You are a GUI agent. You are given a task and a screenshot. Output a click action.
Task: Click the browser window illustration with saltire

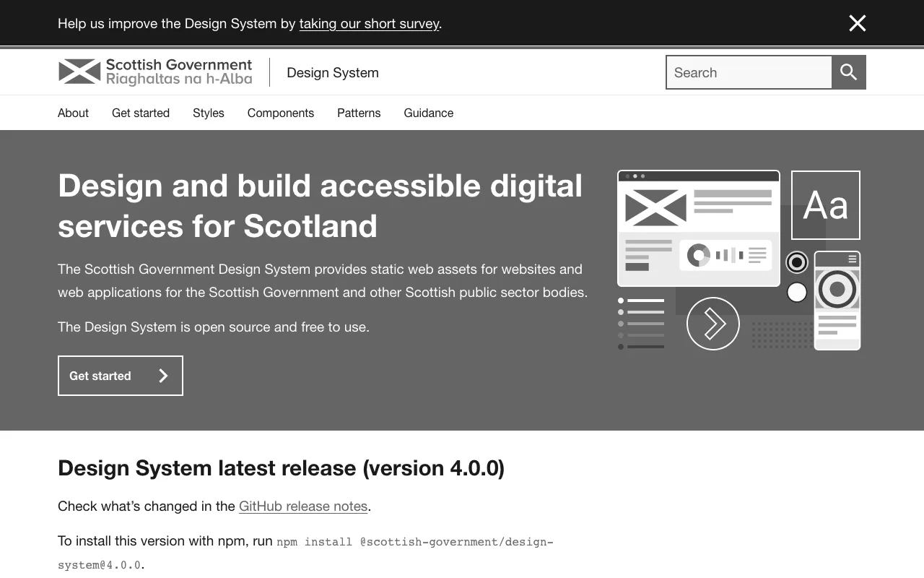click(699, 228)
